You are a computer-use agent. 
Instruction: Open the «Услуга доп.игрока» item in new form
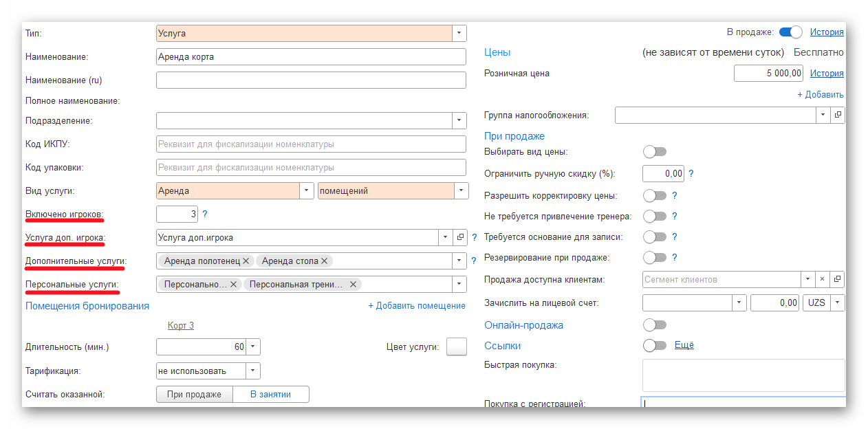(x=461, y=237)
